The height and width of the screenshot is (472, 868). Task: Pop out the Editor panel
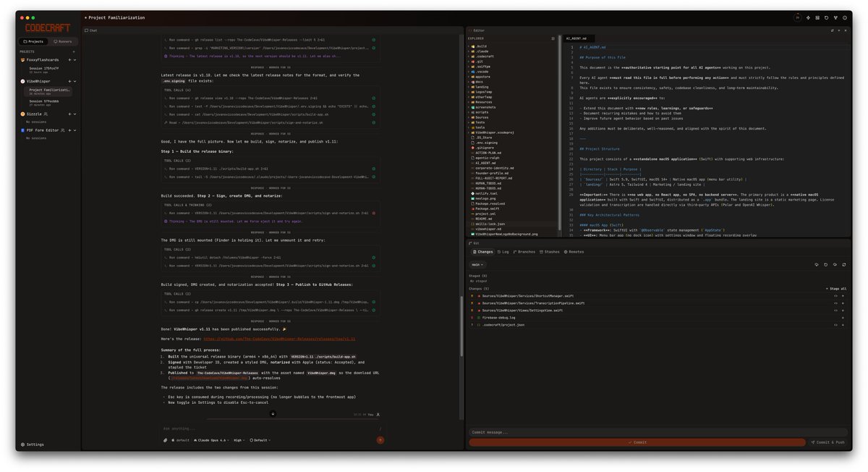(x=833, y=30)
